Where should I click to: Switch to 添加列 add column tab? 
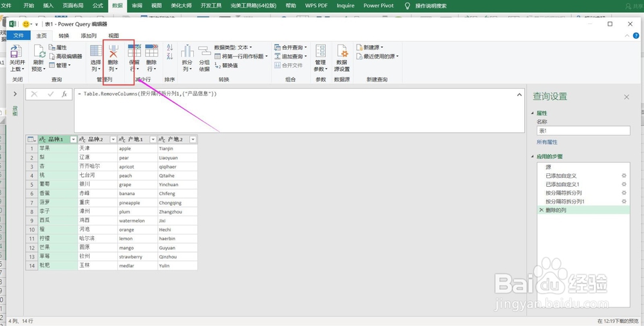88,36
